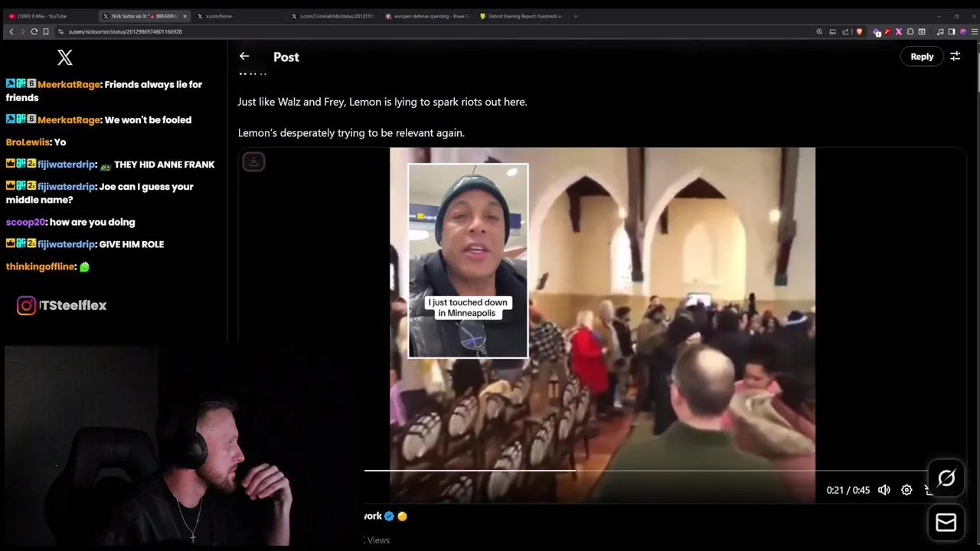
Task: Seek along the video progress bar
Action: pyautogui.click(x=645, y=471)
